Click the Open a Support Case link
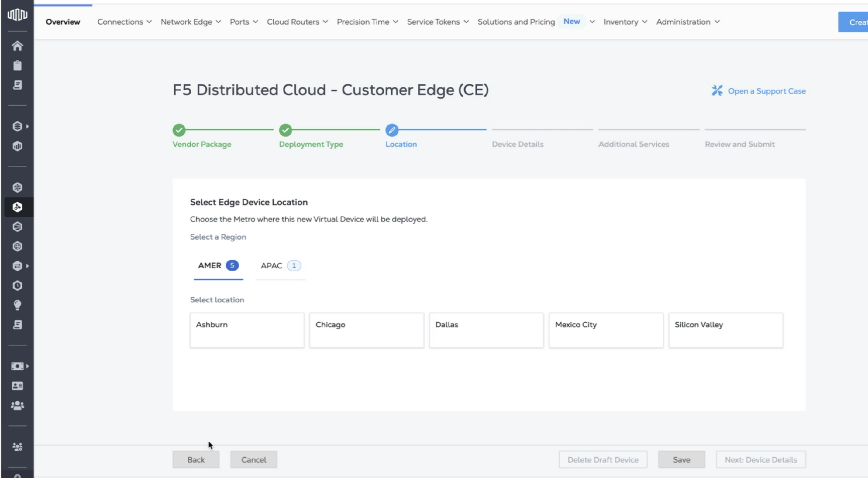 767,90
